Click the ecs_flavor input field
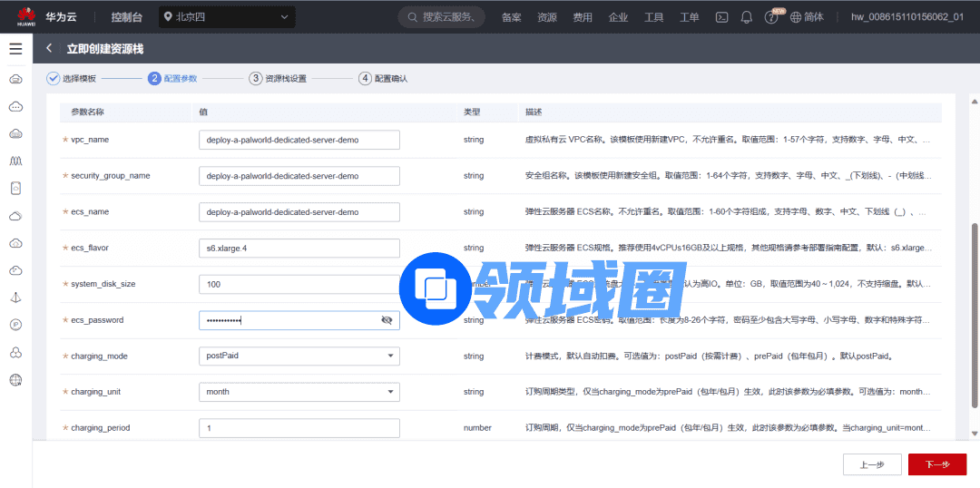This screenshot has width=980, height=488. pos(299,248)
